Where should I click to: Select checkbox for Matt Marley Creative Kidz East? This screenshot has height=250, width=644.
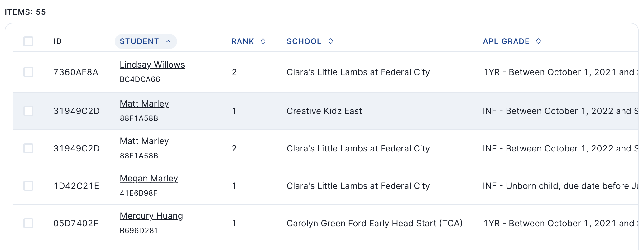click(28, 111)
